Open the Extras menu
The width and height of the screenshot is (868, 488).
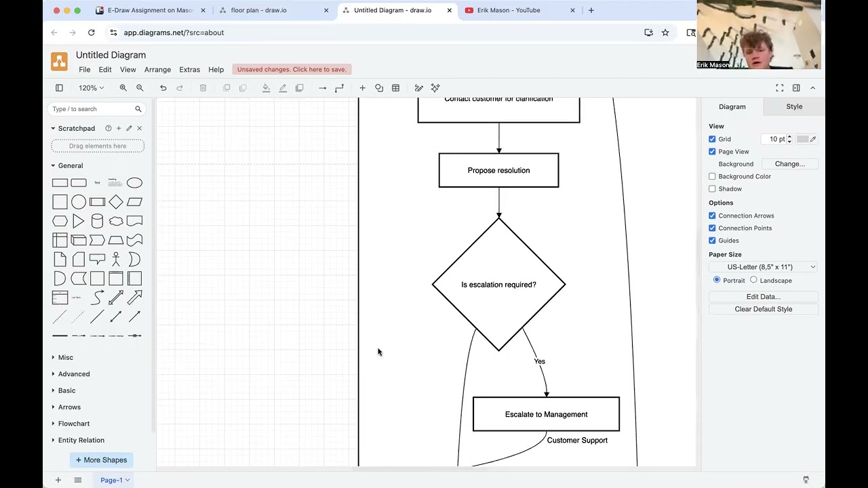(189, 70)
